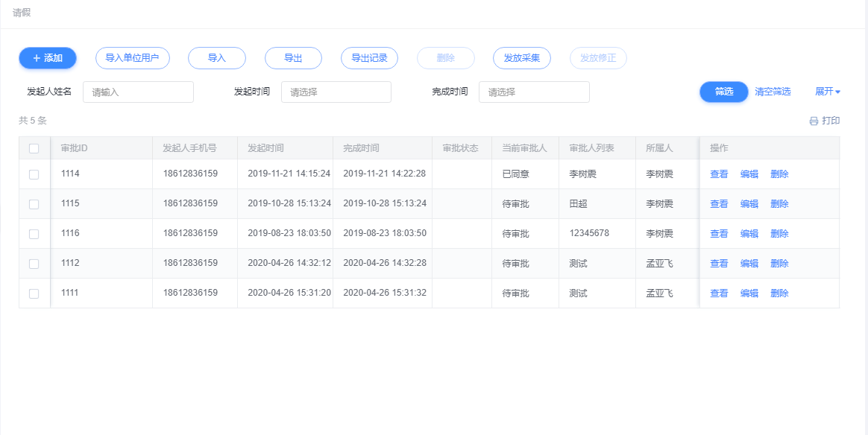The width and height of the screenshot is (868, 435).
Task: Expand the filters with 展开 arrow
Action: point(828,92)
